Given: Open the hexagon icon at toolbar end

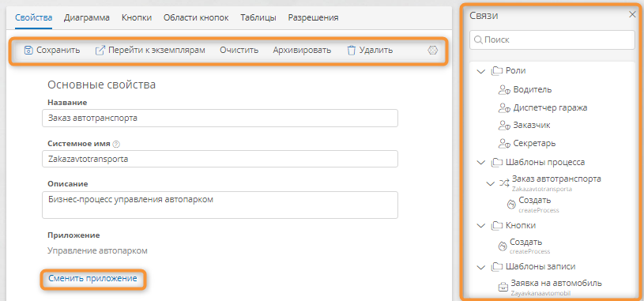Looking at the screenshot, I should point(432,51).
